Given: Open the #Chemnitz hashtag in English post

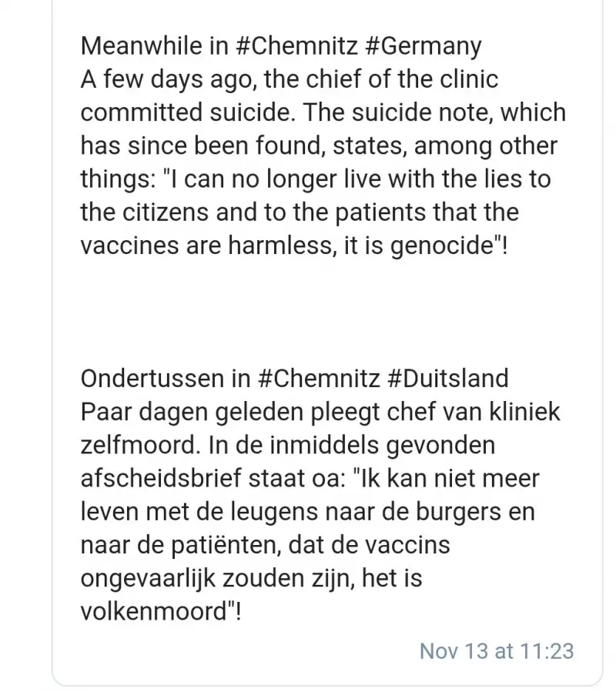Looking at the screenshot, I should pos(296,46).
